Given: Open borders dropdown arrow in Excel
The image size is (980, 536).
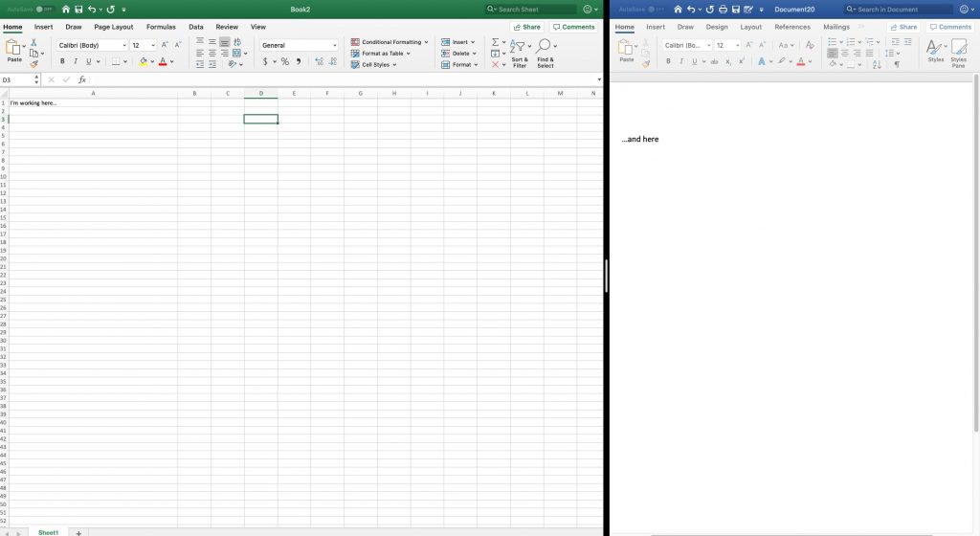Looking at the screenshot, I should pos(125,62).
